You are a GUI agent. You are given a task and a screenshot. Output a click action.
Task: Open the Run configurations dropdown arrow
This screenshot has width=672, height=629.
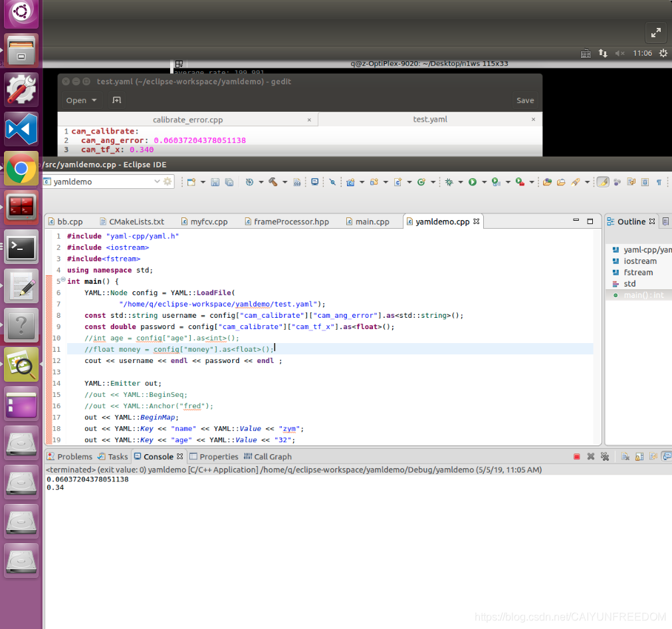click(x=483, y=182)
